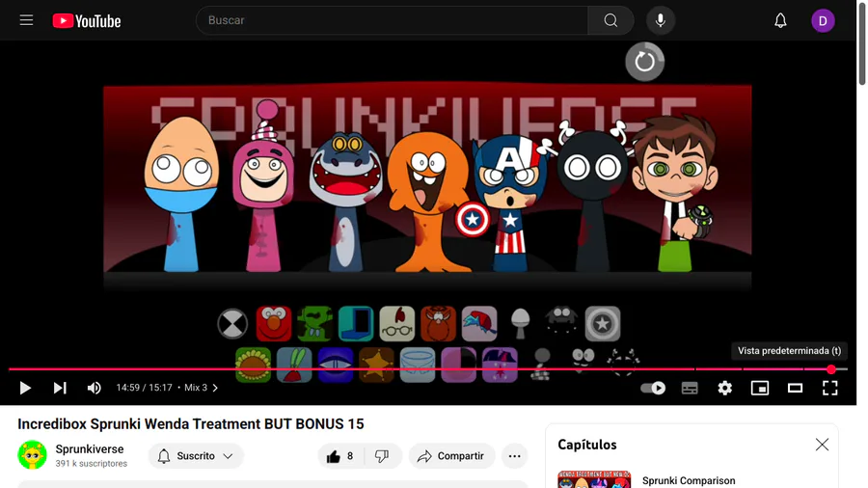Close the Capítulos panel
This screenshot has width=868, height=488.
pyautogui.click(x=822, y=445)
